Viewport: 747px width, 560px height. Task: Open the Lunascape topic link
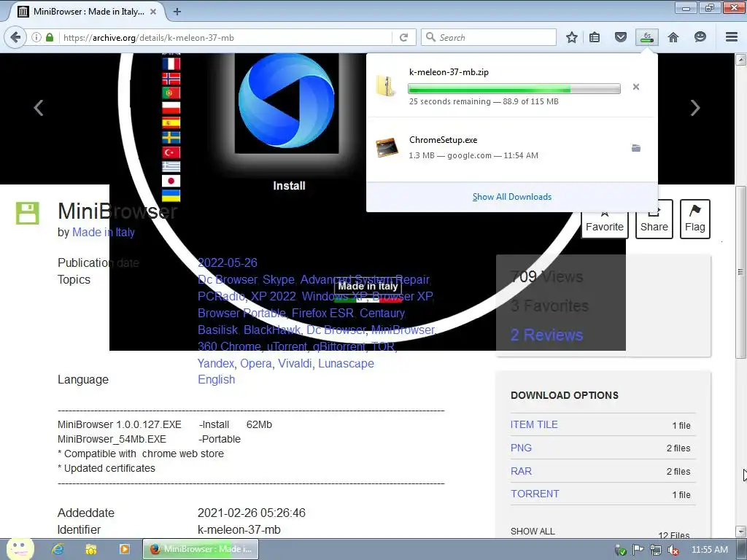click(346, 363)
